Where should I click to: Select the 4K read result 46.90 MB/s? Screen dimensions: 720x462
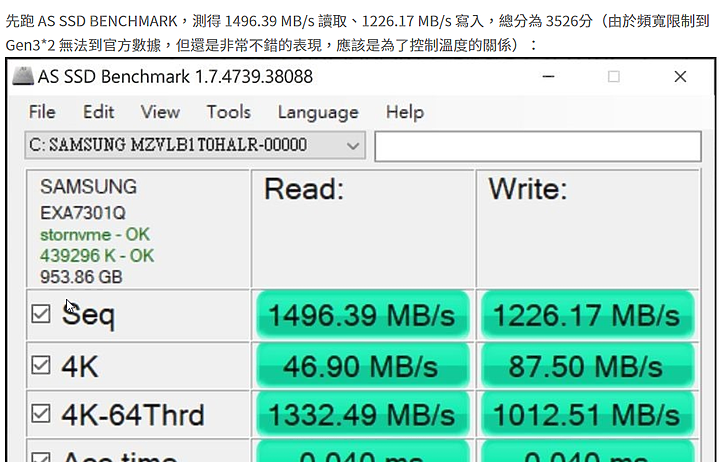point(362,366)
